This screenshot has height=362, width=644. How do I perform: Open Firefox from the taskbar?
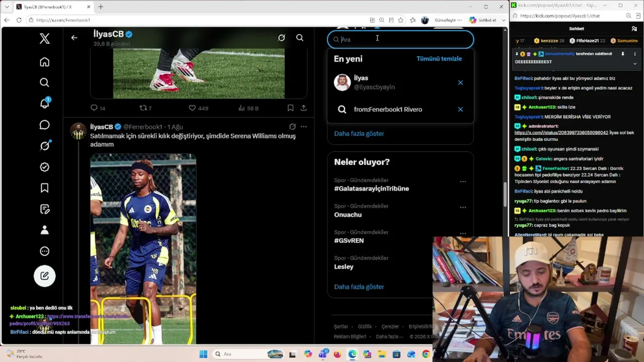pyautogui.click(x=337, y=354)
